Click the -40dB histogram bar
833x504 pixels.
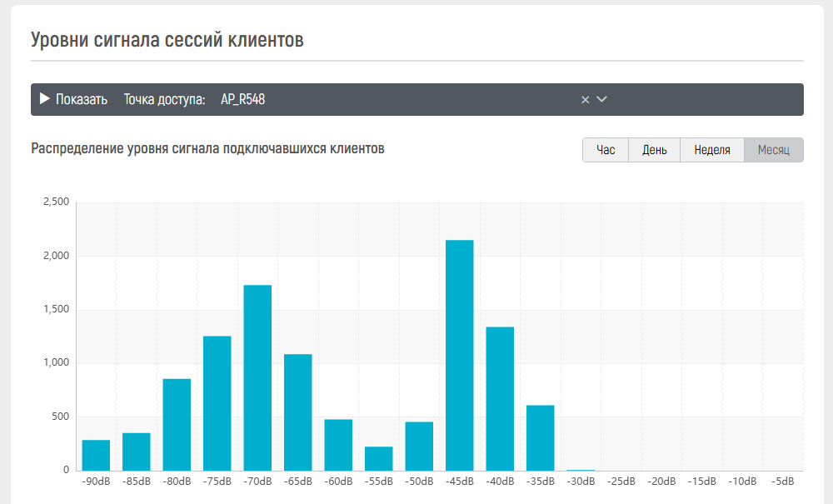(500, 399)
